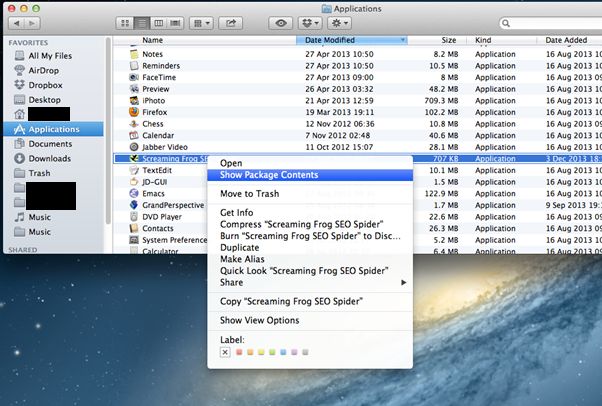Image resolution: width=602 pixels, height=406 pixels.
Task: Select the FaceTime application icon
Action: (134, 77)
